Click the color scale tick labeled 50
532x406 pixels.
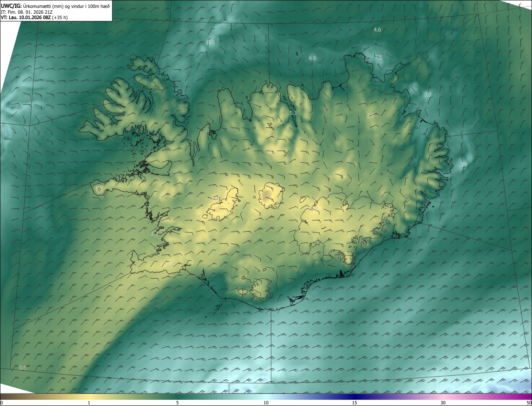(529, 403)
